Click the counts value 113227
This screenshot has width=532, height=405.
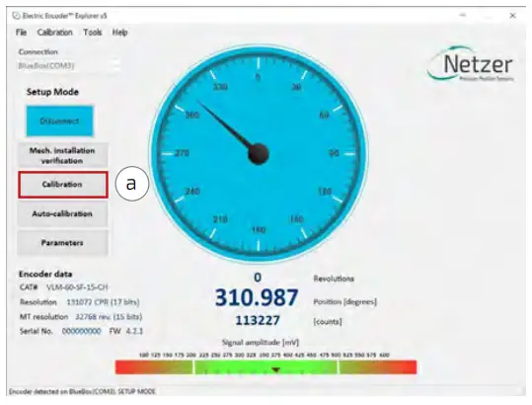pyautogui.click(x=258, y=320)
